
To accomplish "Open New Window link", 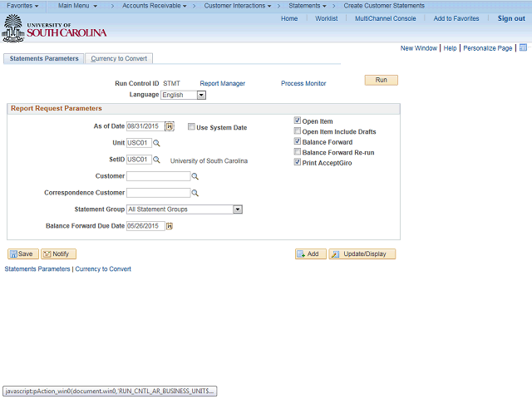I will click(419, 48).
